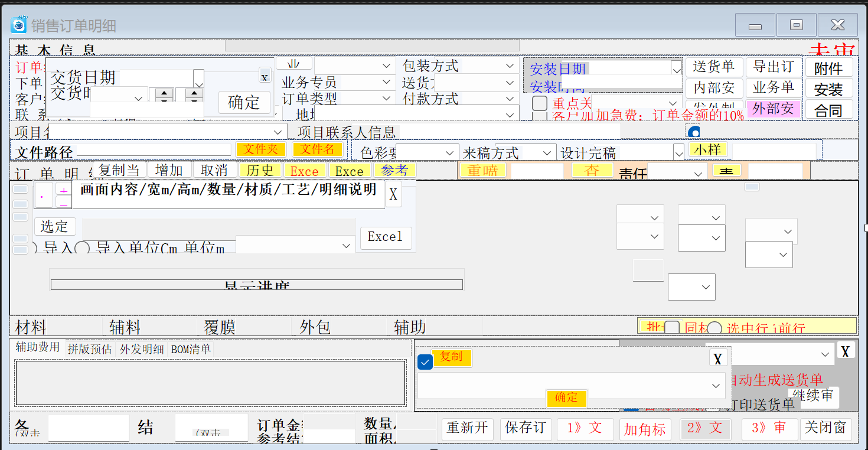Expand the 来稿方式 dropdown
Viewport: 868px width, 450px height.
pos(547,153)
